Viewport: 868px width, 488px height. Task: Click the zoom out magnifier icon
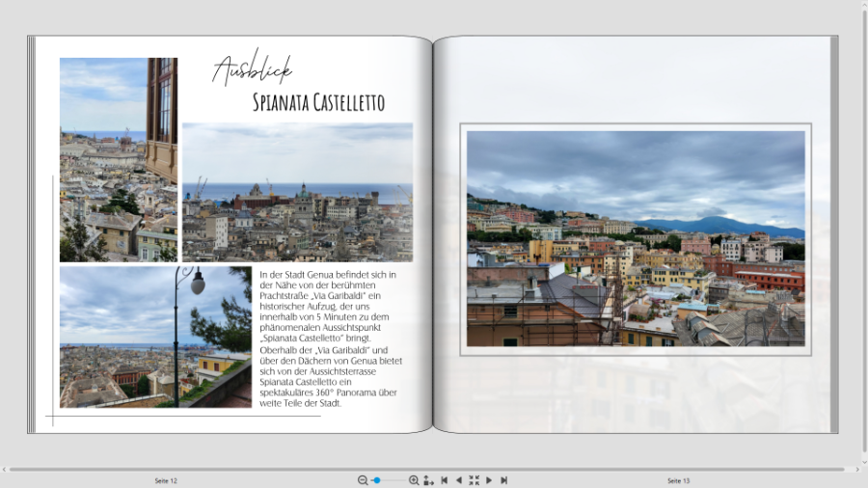click(x=363, y=480)
